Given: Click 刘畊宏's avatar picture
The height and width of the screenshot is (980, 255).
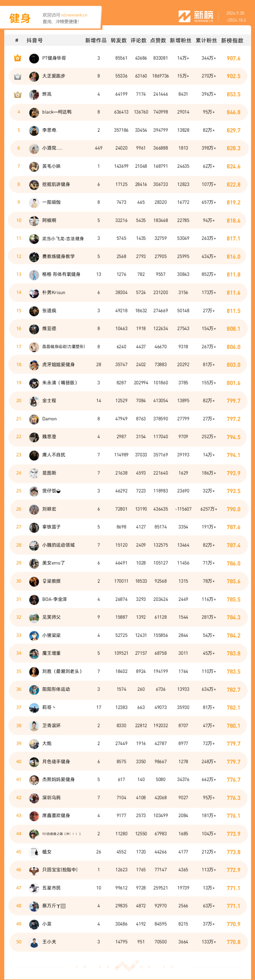Looking at the screenshot, I should click(x=34, y=509).
